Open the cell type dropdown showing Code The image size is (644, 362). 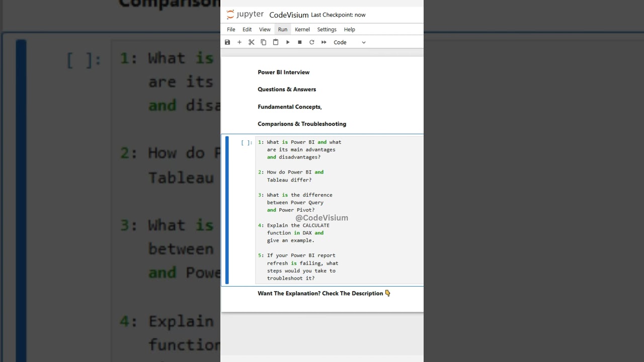350,42
